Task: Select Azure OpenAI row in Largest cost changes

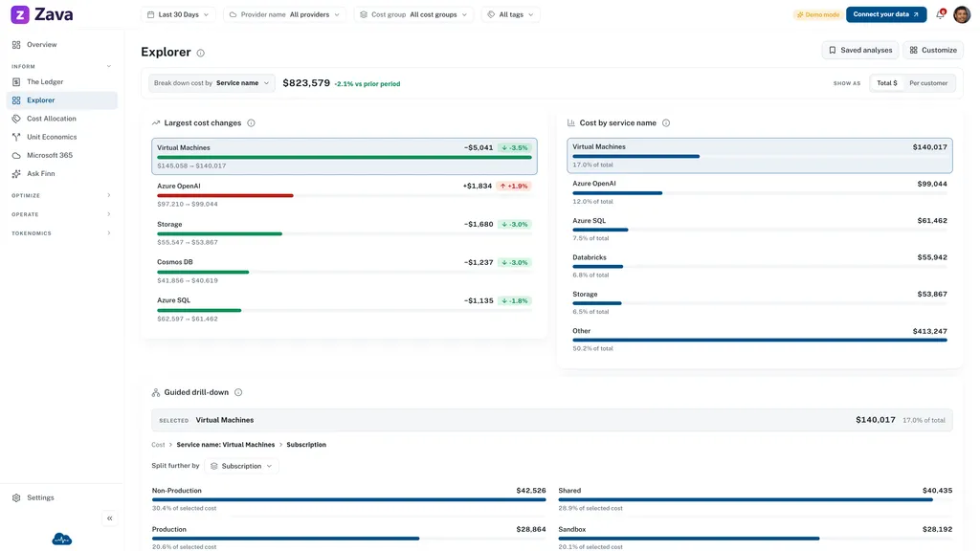Action: pos(345,195)
